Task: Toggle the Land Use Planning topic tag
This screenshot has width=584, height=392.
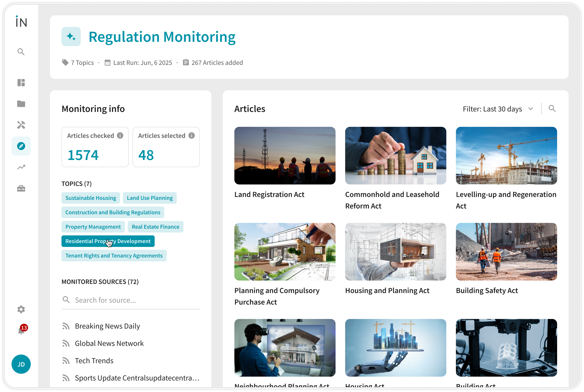Action: [x=149, y=198]
